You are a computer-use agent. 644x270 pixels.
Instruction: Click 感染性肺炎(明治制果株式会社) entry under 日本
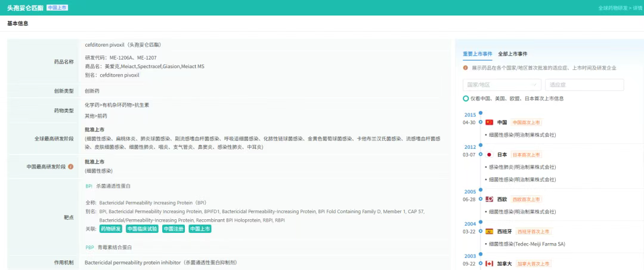point(522,167)
